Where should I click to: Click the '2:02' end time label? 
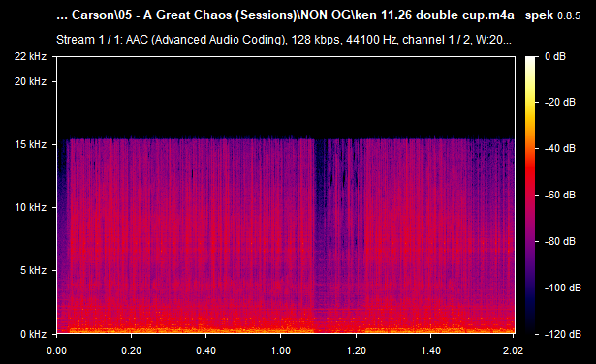pyautogui.click(x=513, y=350)
